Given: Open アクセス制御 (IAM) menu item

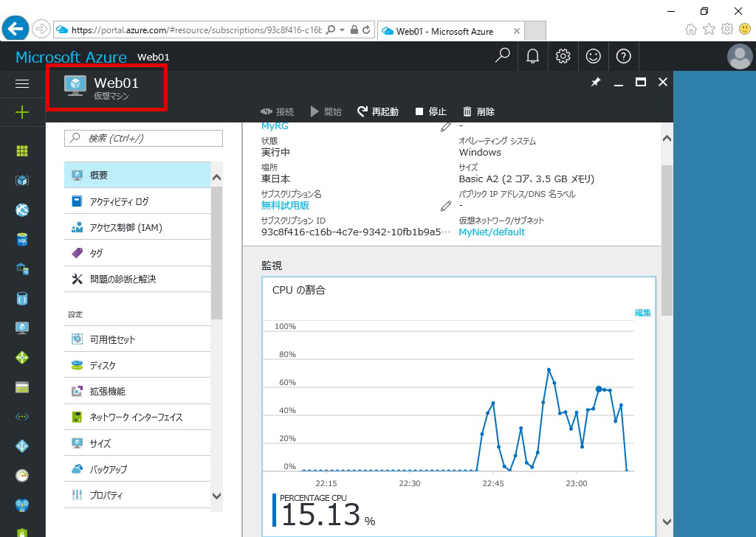Looking at the screenshot, I should (137, 227).
